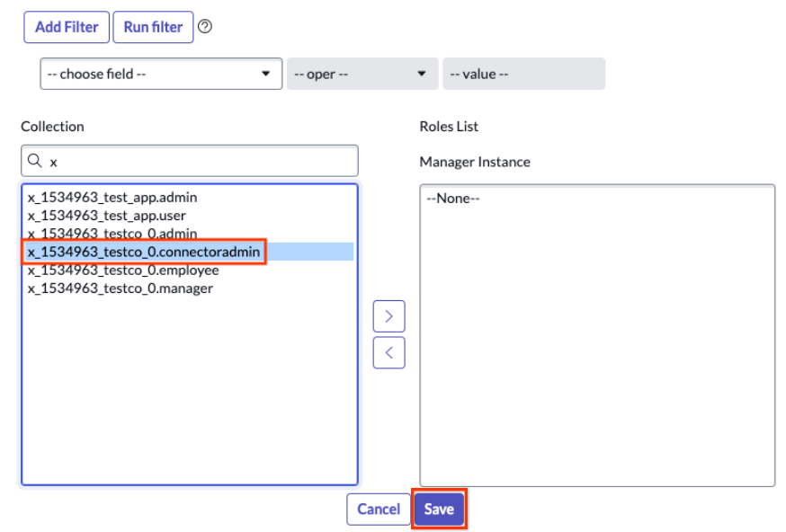The image size is (786, 532).
Task: Open the filter help question mark icon
Action: click(205, 27)
